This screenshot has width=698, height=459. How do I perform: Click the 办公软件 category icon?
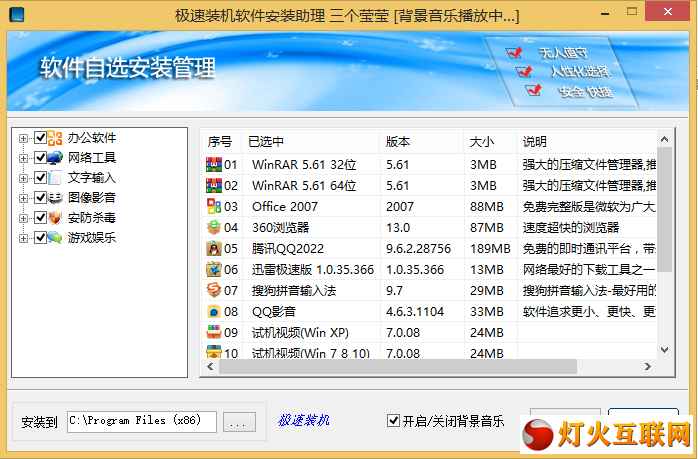pos(55,138)
